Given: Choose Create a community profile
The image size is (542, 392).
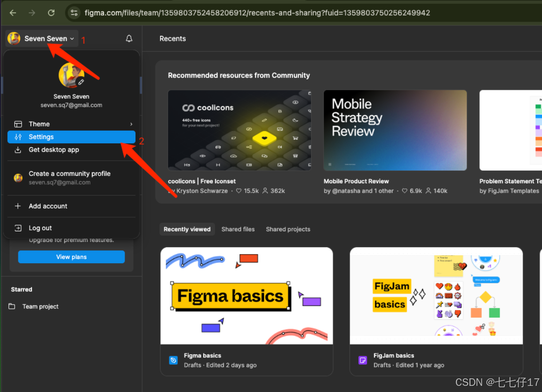Looking at the screenshot, I should coord(71,178).
